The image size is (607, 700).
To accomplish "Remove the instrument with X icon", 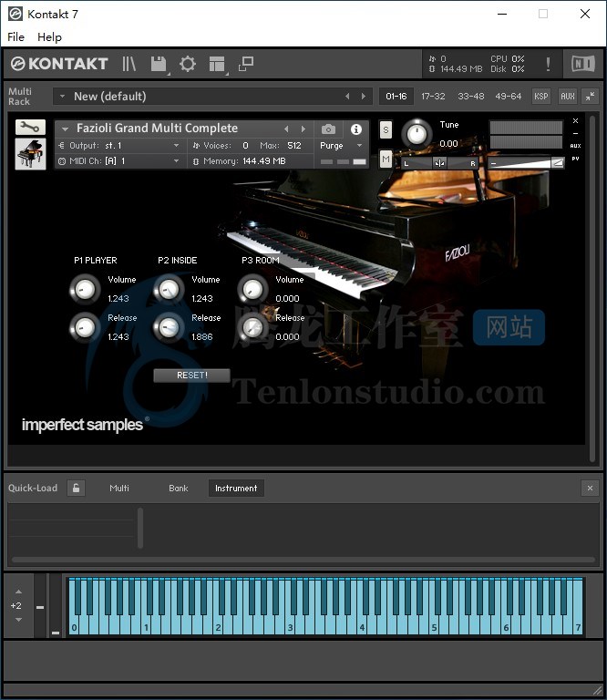I will [x=576, y=121].
